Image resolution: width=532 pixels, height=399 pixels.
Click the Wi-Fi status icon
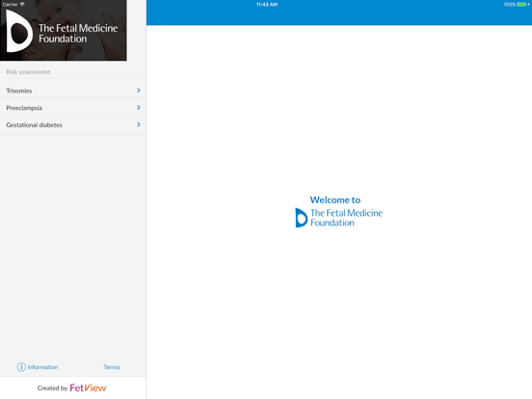click(22, 4)
